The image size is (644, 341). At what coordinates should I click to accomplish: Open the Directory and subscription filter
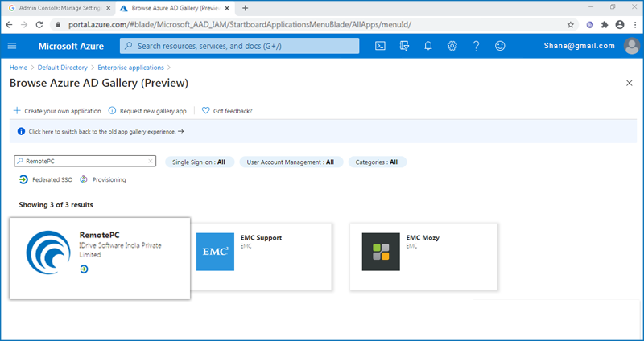[404, 46]
